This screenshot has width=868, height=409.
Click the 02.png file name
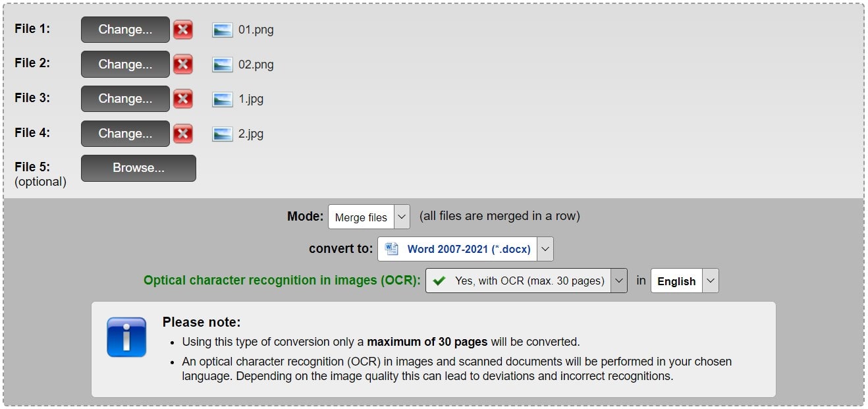[256, 65]
